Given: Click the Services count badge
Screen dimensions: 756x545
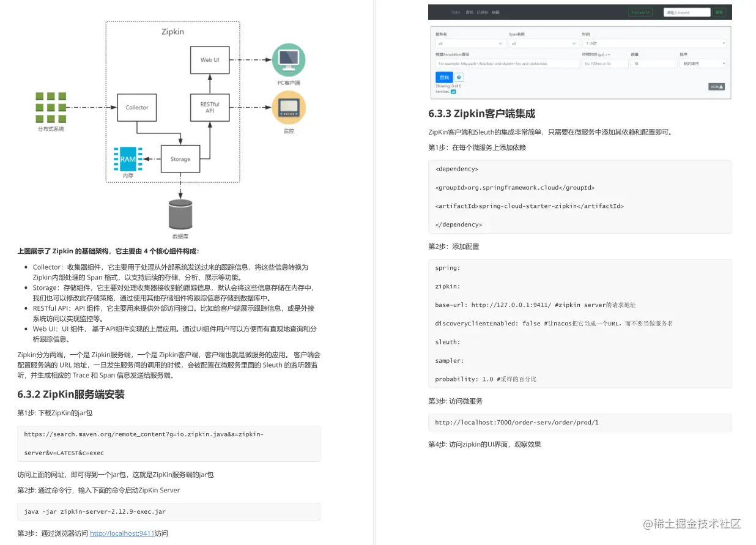Looking at the screenshot, I should click(x=453, y=92).
